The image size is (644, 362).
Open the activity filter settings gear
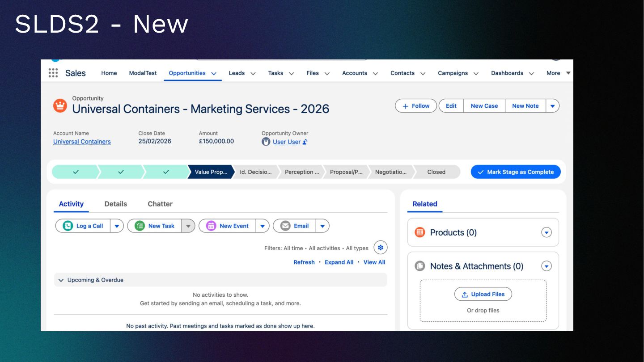[381, 248]
